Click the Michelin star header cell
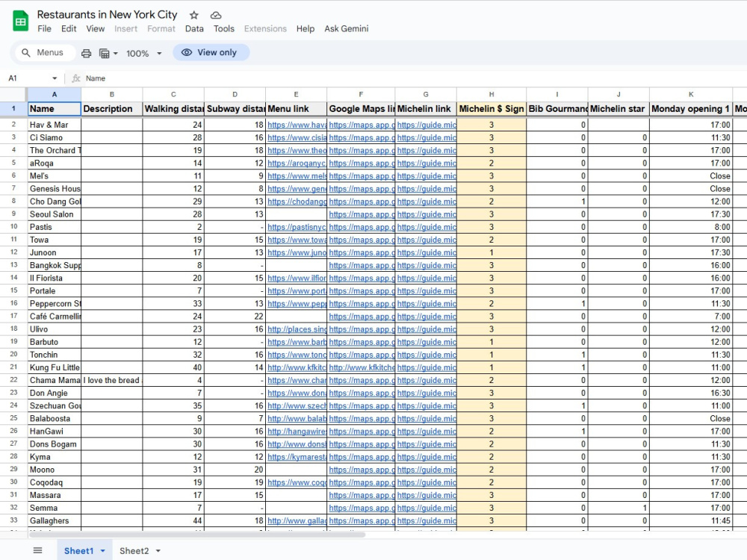Viewport: 747px width, 560px height. [x=619, y=109]
